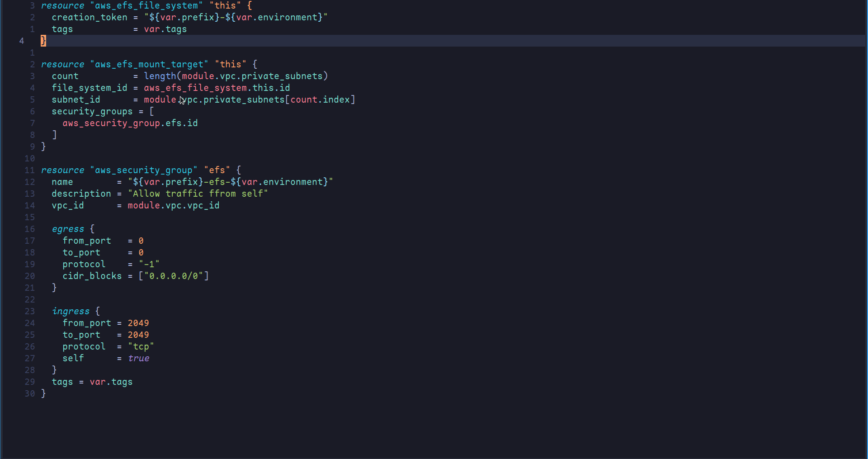Click the length function call
Image resolution: width=868 pixels, height=459 pixels.
pyautogui.click(x=160, y=76)
